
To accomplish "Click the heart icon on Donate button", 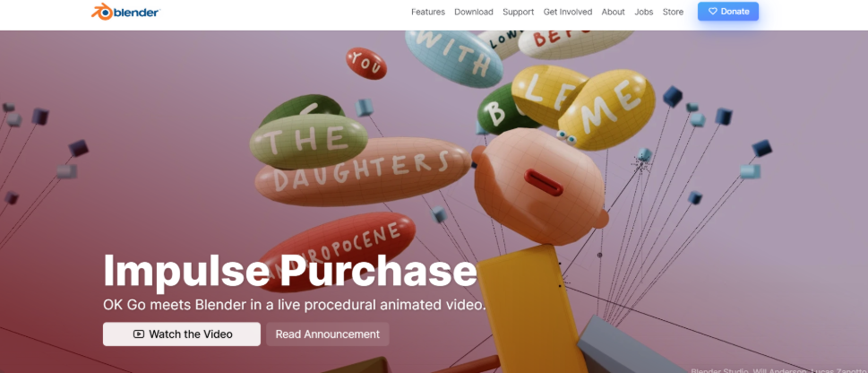I will 712,12.
